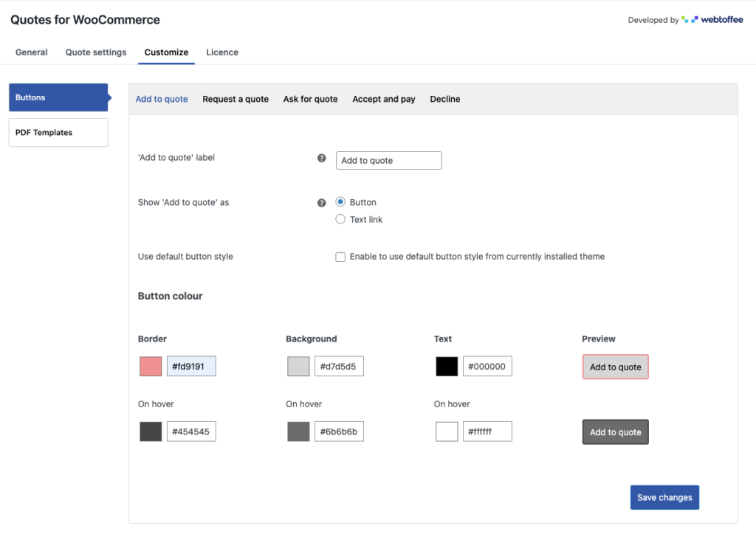Select the Buttons sidebar section
The image size is (756, 554).
coord(58,97)
